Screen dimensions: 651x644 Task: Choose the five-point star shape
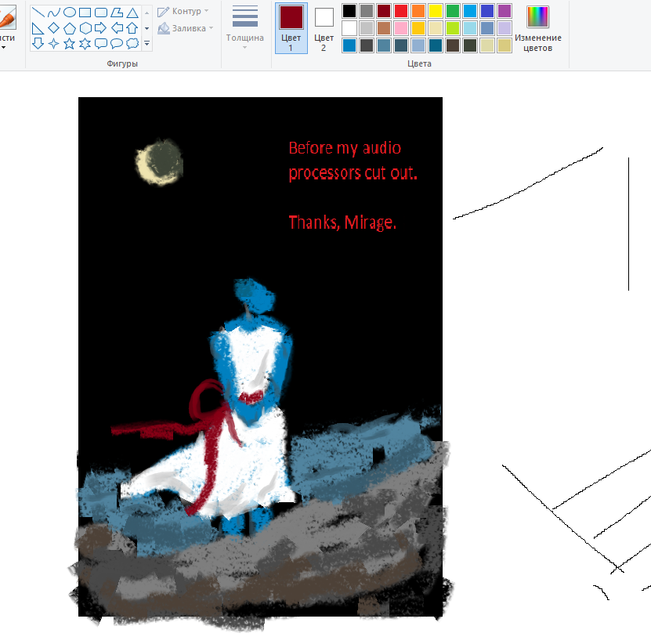pyautogui.click(x=69, y=43)
